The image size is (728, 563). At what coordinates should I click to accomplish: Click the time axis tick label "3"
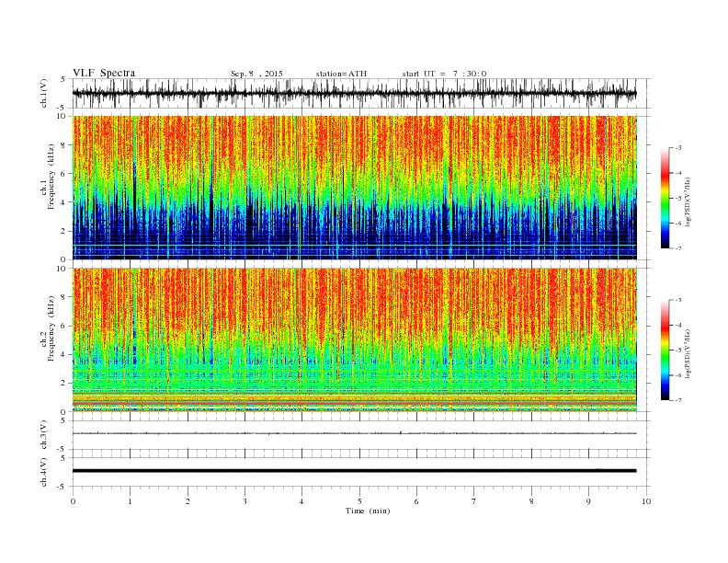point(245,501)
